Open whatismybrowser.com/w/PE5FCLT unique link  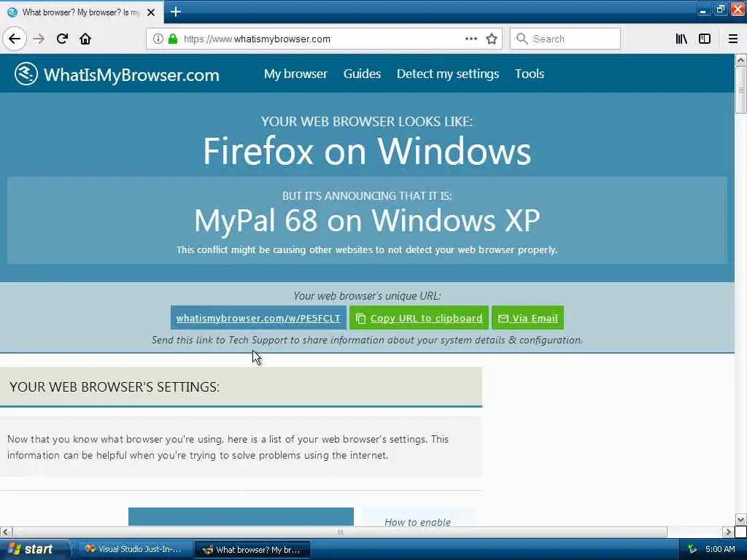click(x=258, y=318)
